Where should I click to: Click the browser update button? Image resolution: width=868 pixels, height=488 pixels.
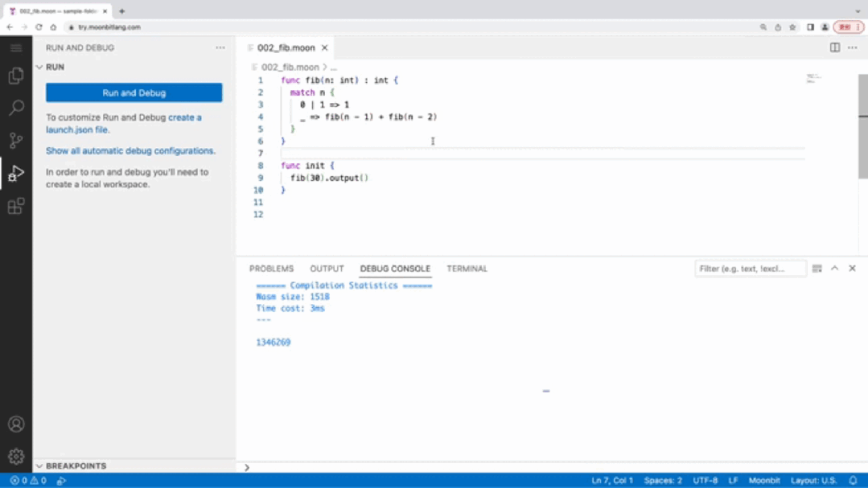pos(849,27)
